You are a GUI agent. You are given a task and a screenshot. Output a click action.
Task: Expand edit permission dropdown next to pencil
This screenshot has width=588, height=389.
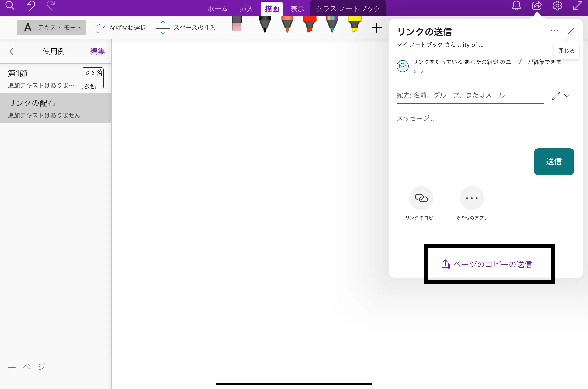click(567, 96)
